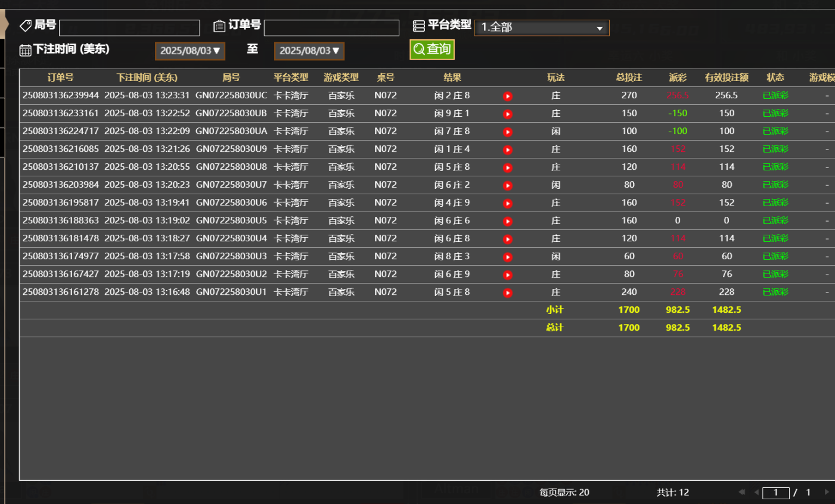
Task: Click the platform icon beside 平台类型
Action: [419, 25]
